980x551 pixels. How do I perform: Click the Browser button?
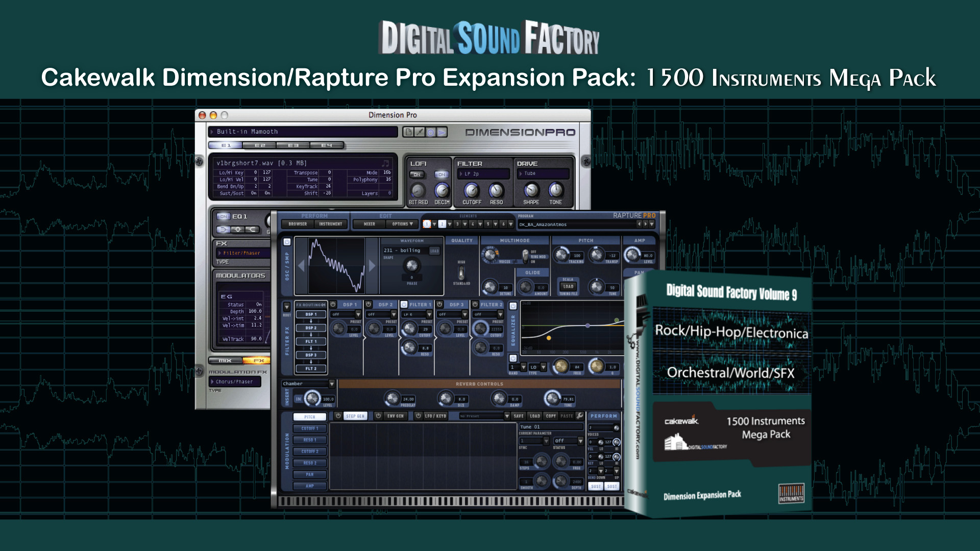tap(298, 224)
